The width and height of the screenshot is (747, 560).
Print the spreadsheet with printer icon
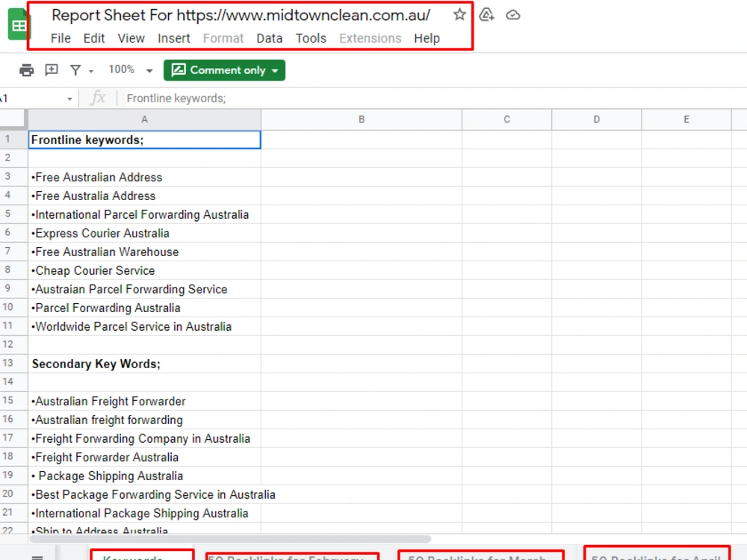coord(26,70)
